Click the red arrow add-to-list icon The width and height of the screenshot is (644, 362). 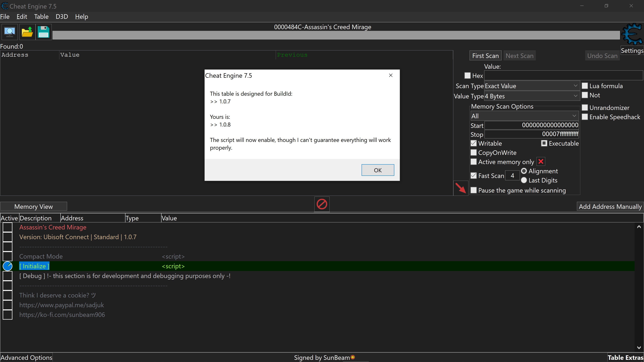click(x=461, y=188)
